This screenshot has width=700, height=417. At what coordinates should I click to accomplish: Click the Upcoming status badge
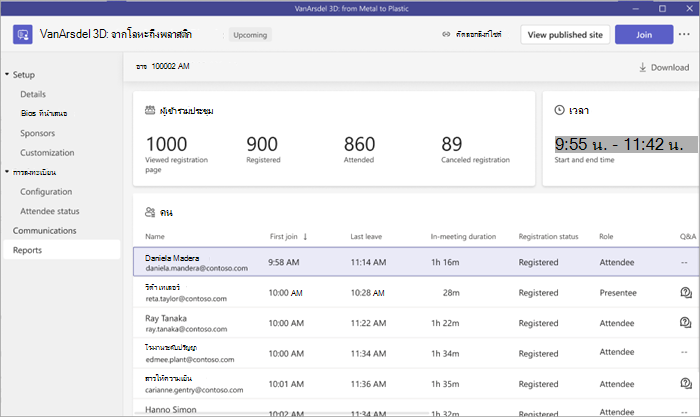[250, 35]
